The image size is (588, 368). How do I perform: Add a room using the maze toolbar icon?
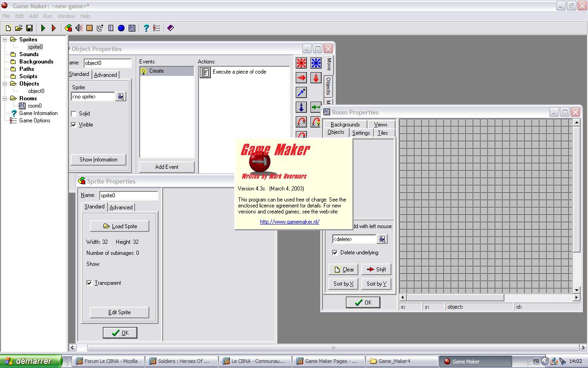pyautogui.click(x=132, y=28)
